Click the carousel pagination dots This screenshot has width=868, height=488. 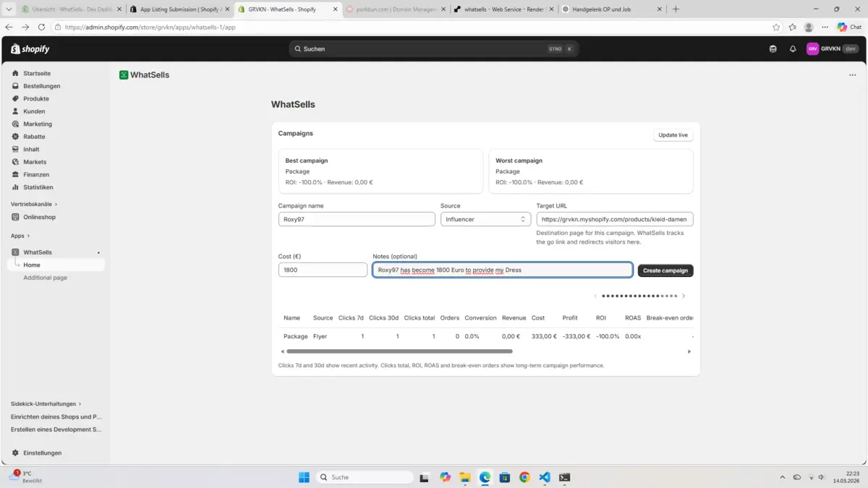[639, 296]
